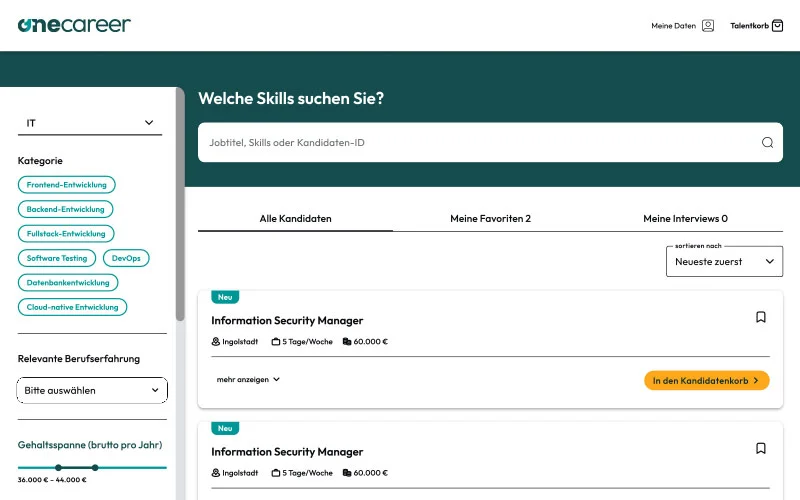Click the Neu badge on the first card

click(x=225, y=297)
